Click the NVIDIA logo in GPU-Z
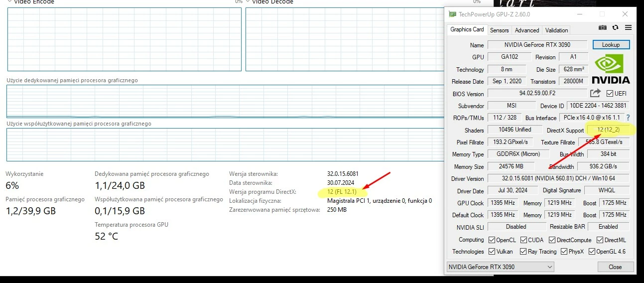 point(610,70)
